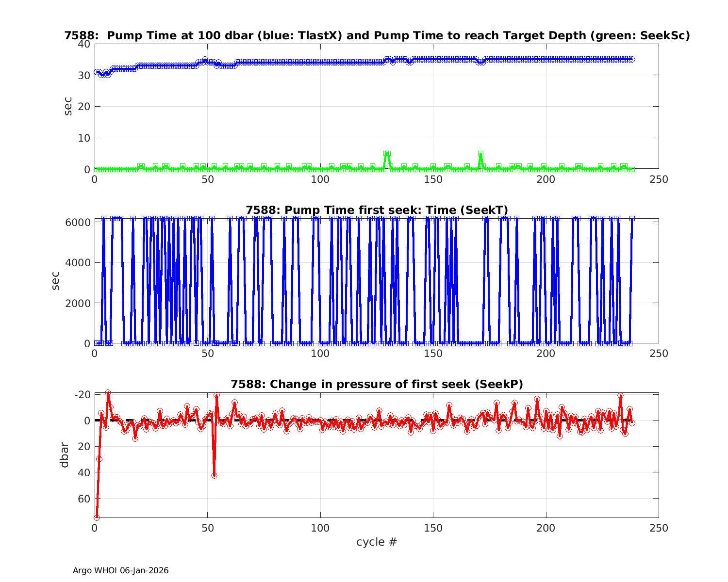Click the green spike near cycle 171 in top plot

coord(480,154)
